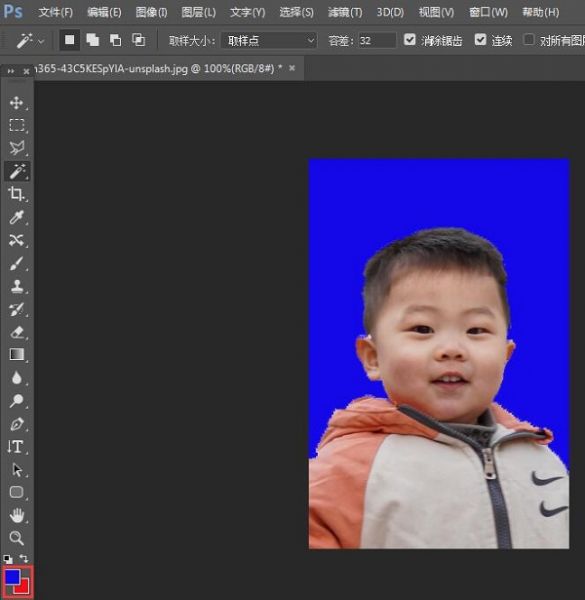Open the 选择(S) menu
Image resolution: width=585 pixels, height=600 pixels.
297,13
